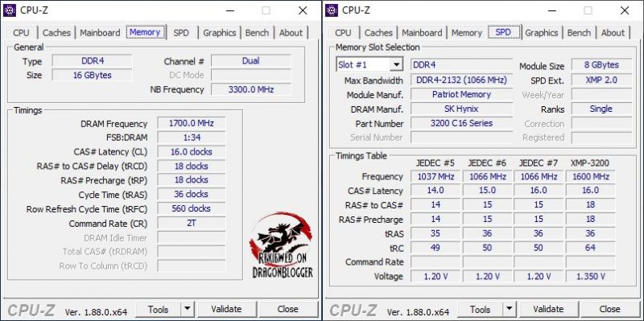
Task: Select the SPD tab in left window
Action: pyautogui.click(x=180, y=33)
